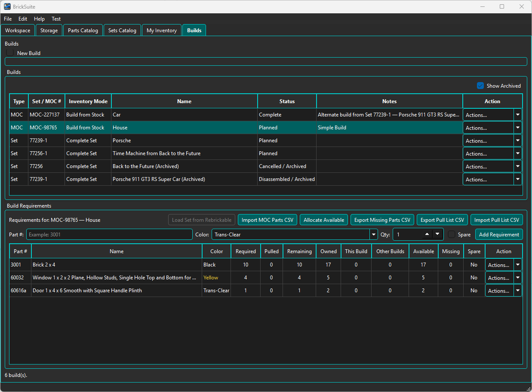Open the Edit menu

click(x=23, y=19)
